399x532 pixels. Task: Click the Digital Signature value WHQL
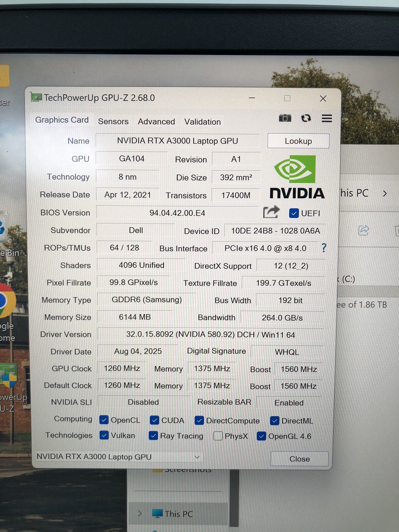tap(287, 352)
